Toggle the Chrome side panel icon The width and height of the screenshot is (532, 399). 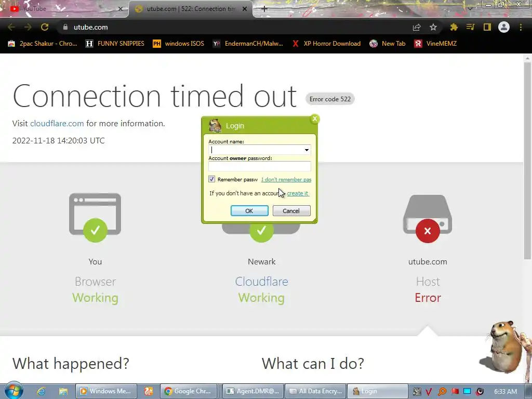tap(487, 27)
